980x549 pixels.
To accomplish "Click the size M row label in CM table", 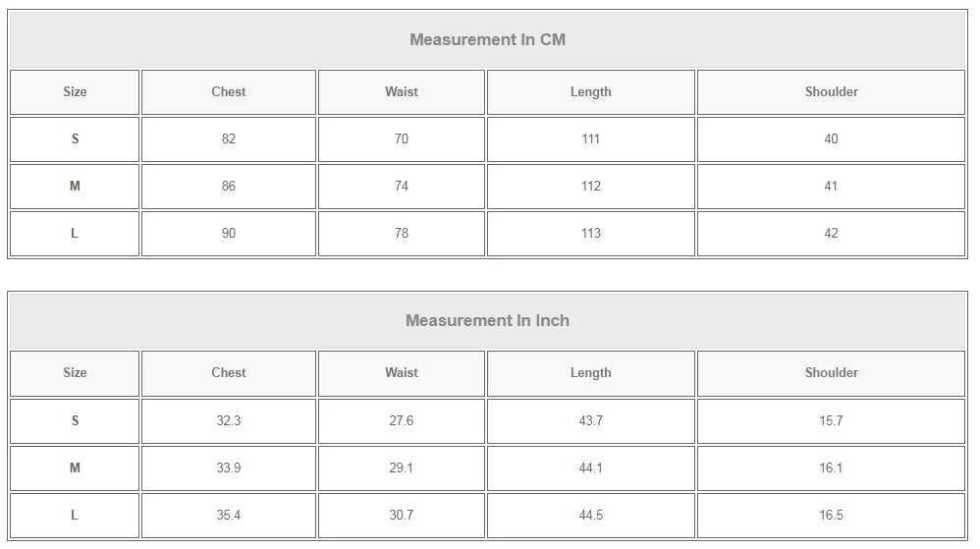I will [75, 187].
